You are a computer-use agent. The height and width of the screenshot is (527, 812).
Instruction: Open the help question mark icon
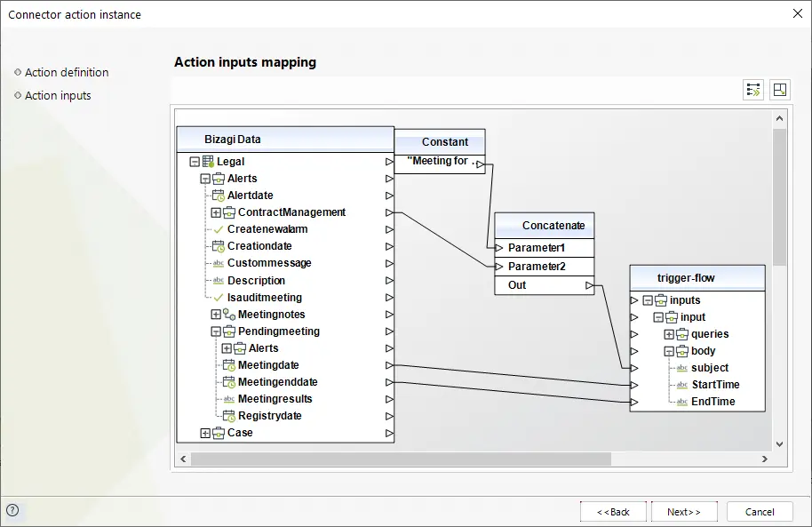[12, 510]
